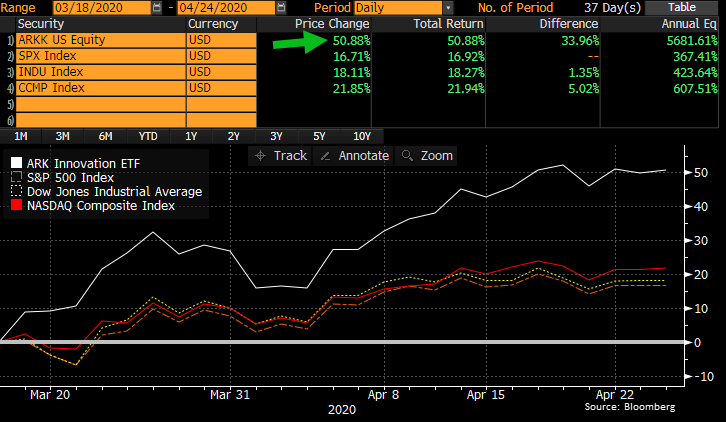
Task: Click the USD currency field for SPX Index
Action: (x=221, y=56)
